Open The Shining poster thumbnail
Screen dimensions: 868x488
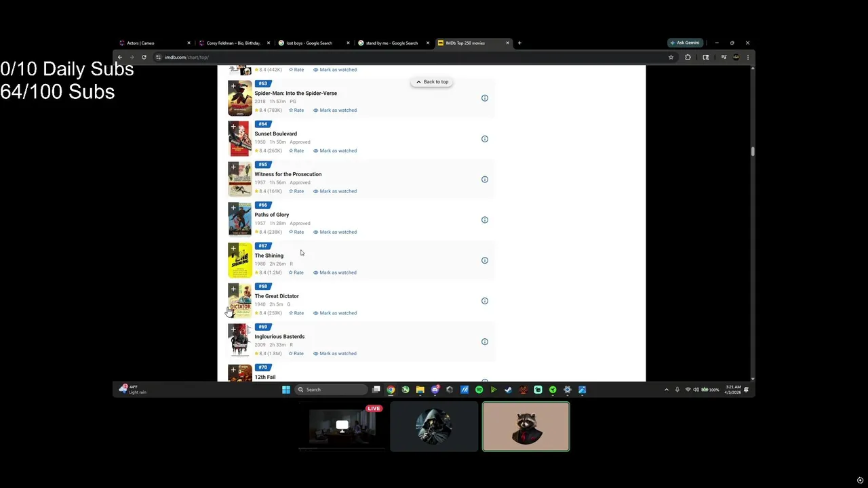240,260
